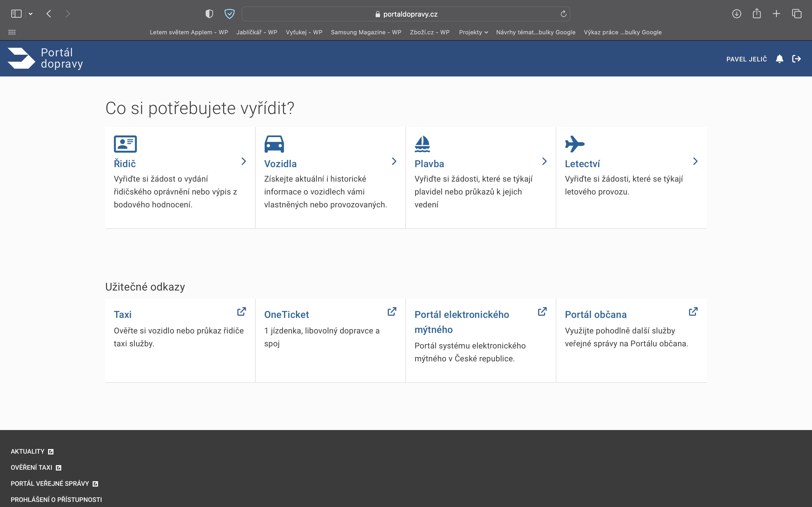Click the logout icon in header
812x507 pixels.
pyautogui.click(x=797, y=59)
